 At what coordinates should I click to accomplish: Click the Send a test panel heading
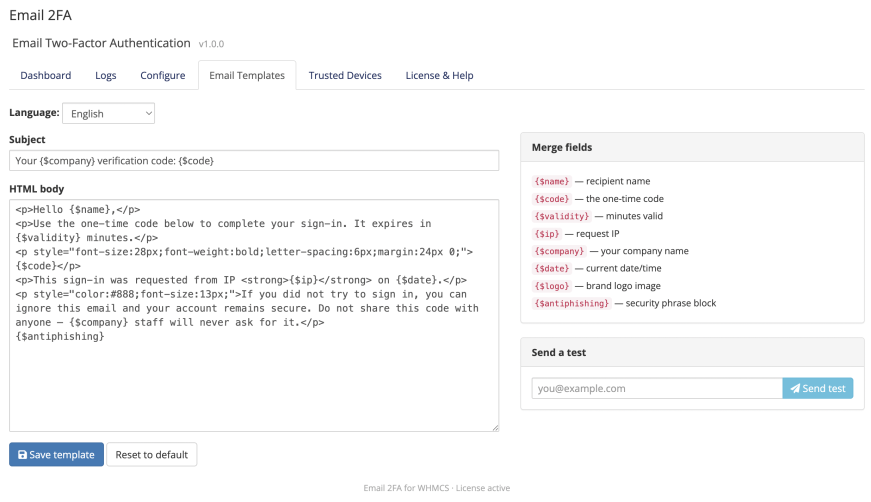tap(558, 353)
